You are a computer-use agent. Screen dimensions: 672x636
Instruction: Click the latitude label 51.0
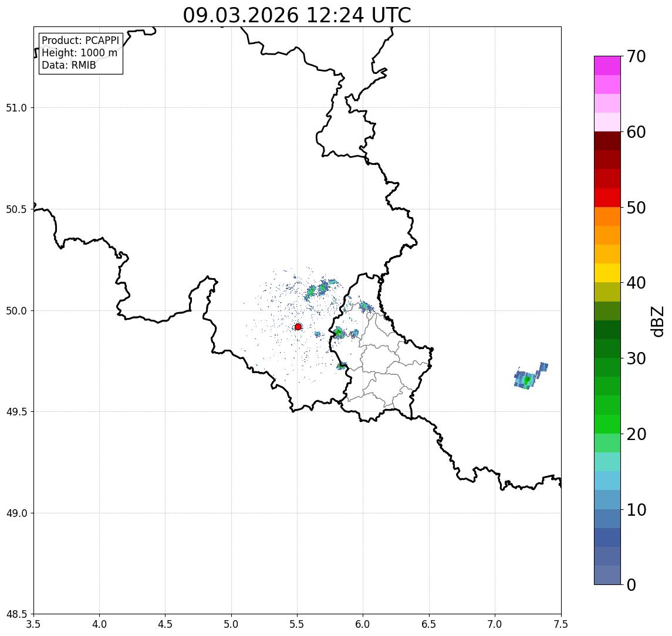click(x=16, y=108)
